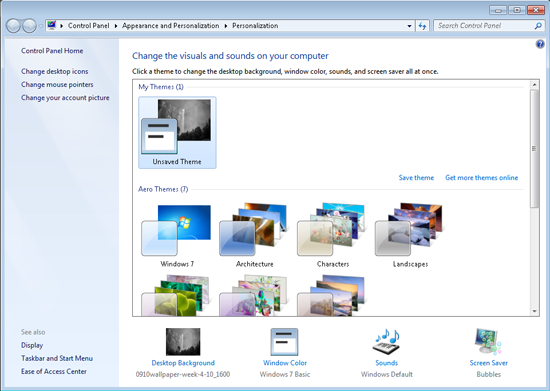Click the Forward navigation arrow button
This screenshot has height=391, width=550.
click(x=29, y=26)
